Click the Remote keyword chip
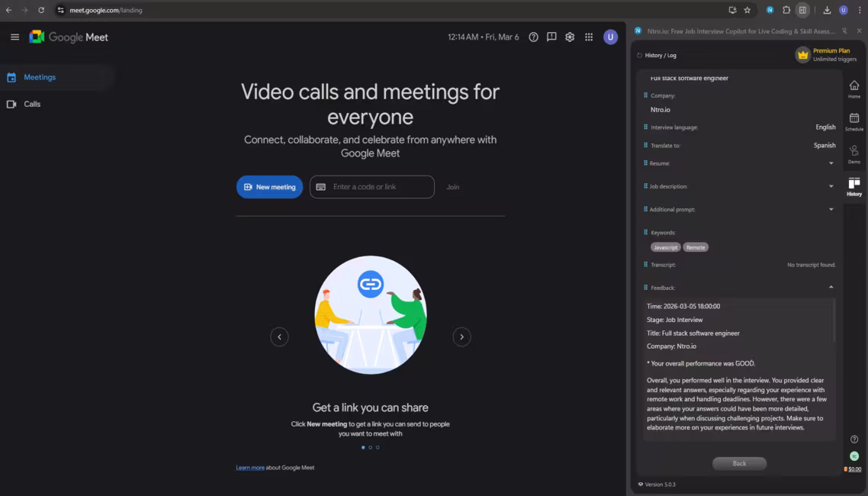The image size is (868, 496). (x=696, y=247)
